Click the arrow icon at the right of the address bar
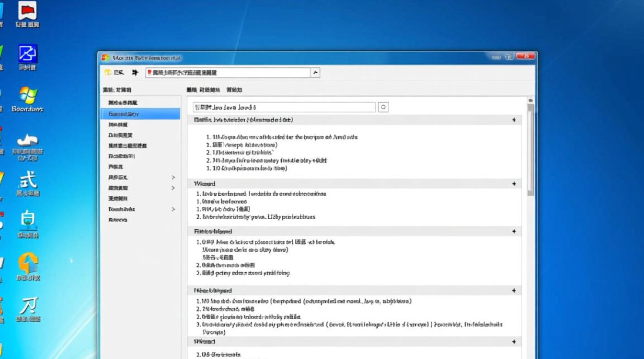 click(x=315, y=72)
